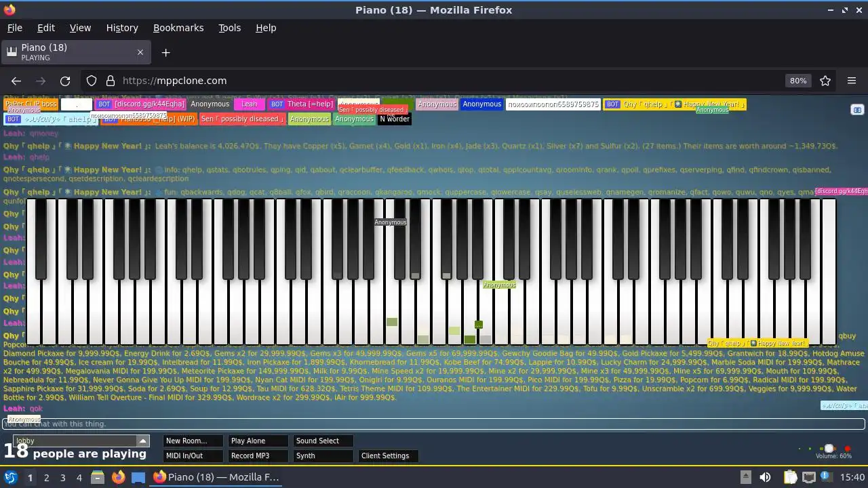The height and width of the screenshot is (488, 868).
Task: Focus the chat message input field
Action: (x=434, y=424)
